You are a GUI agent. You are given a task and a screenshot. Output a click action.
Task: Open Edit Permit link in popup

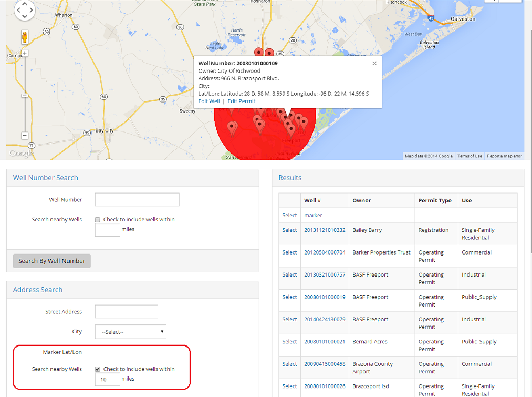coord(241,101)
